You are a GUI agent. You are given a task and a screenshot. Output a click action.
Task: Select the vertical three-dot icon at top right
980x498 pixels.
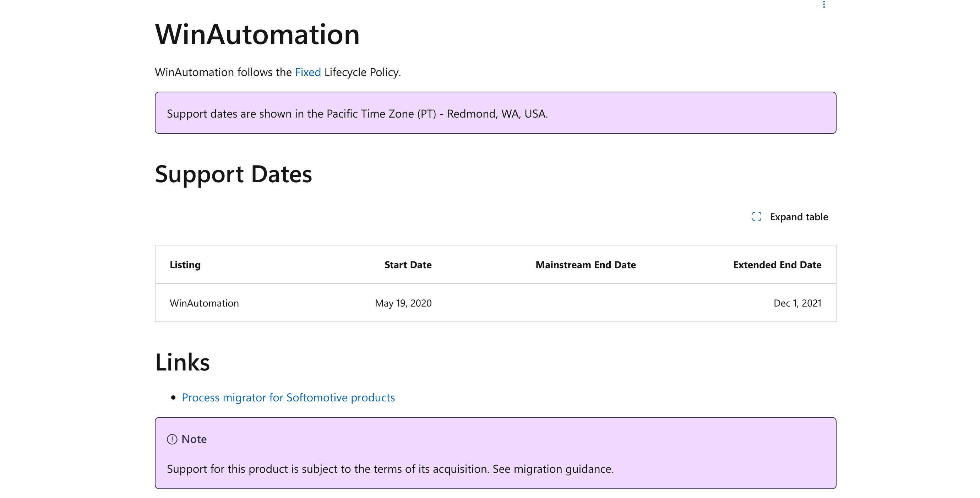coord(824,5)
